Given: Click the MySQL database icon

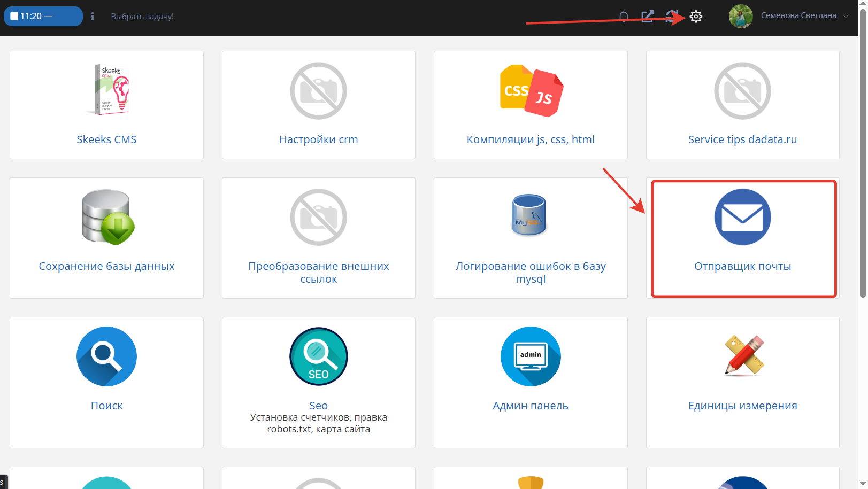Looking at the screenshot, I should 529,215.
